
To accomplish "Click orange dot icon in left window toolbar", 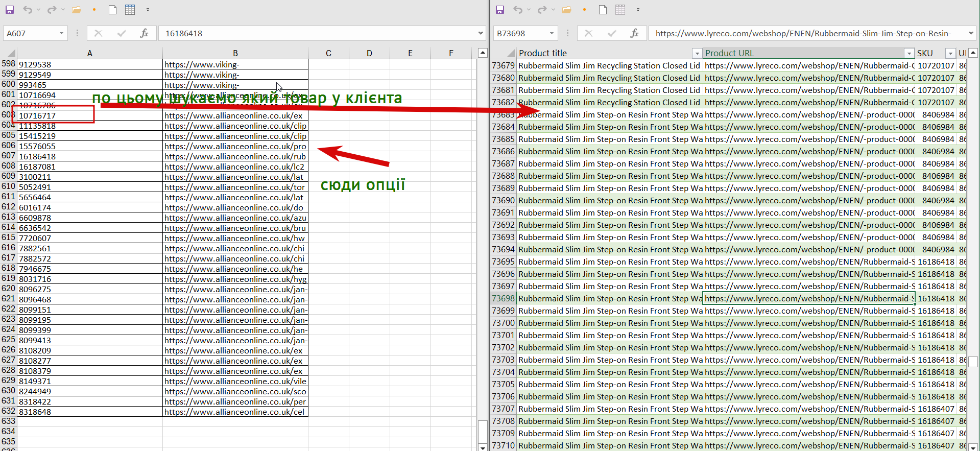I will pos(94,10).
